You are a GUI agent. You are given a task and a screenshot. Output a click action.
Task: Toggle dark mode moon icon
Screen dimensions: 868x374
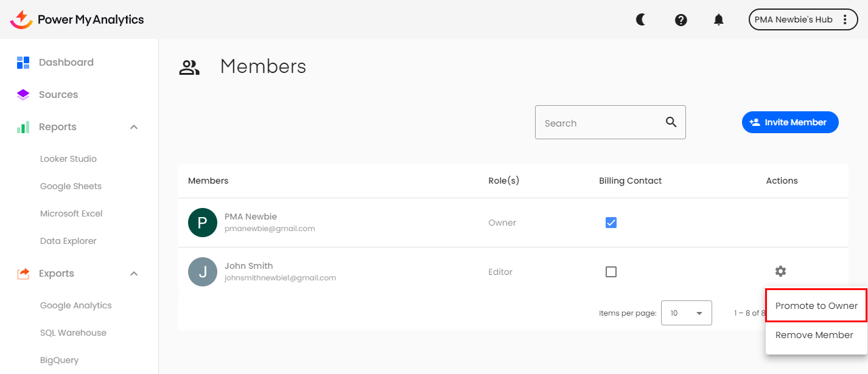[x=640, y=19]
